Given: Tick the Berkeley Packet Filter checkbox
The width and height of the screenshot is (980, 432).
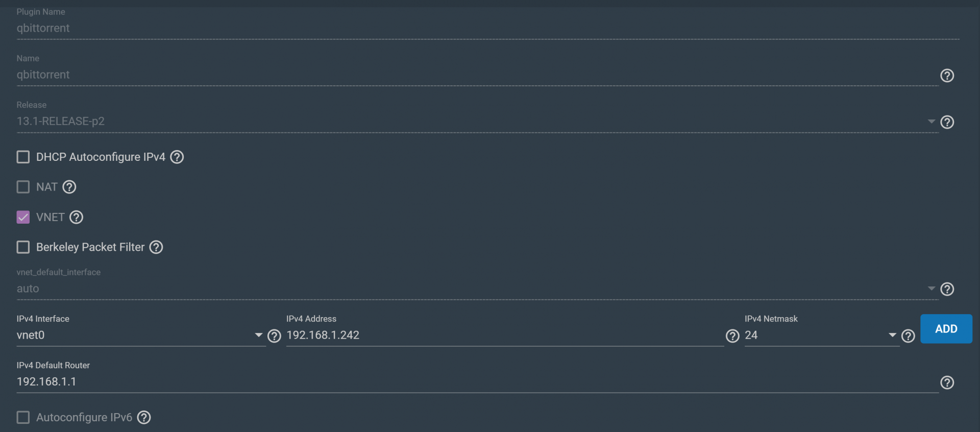Looking at the screenshot, I should [x=23, y=247].
